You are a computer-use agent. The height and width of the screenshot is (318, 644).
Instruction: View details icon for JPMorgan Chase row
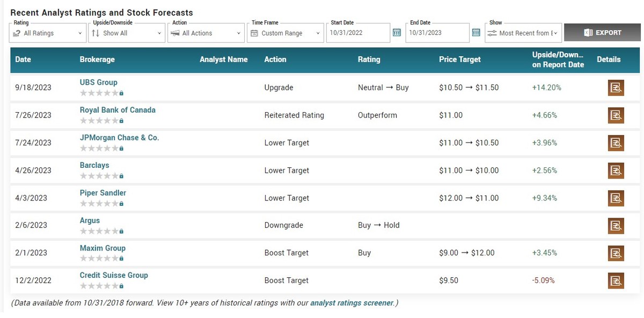616,143
